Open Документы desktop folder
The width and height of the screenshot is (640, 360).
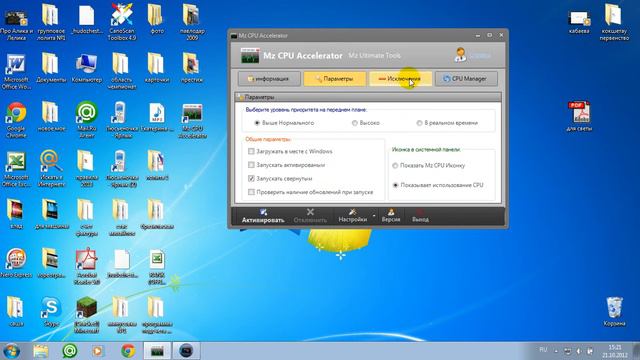point(51,68)
